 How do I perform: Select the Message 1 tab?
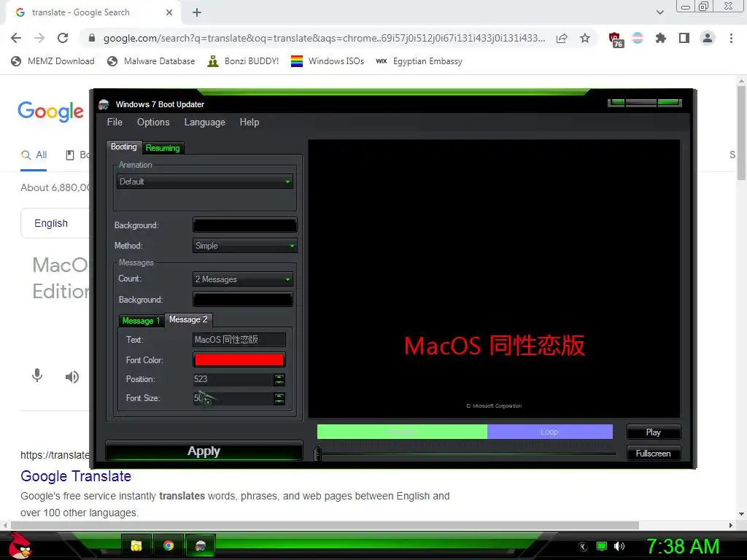[x=141, y=321]
